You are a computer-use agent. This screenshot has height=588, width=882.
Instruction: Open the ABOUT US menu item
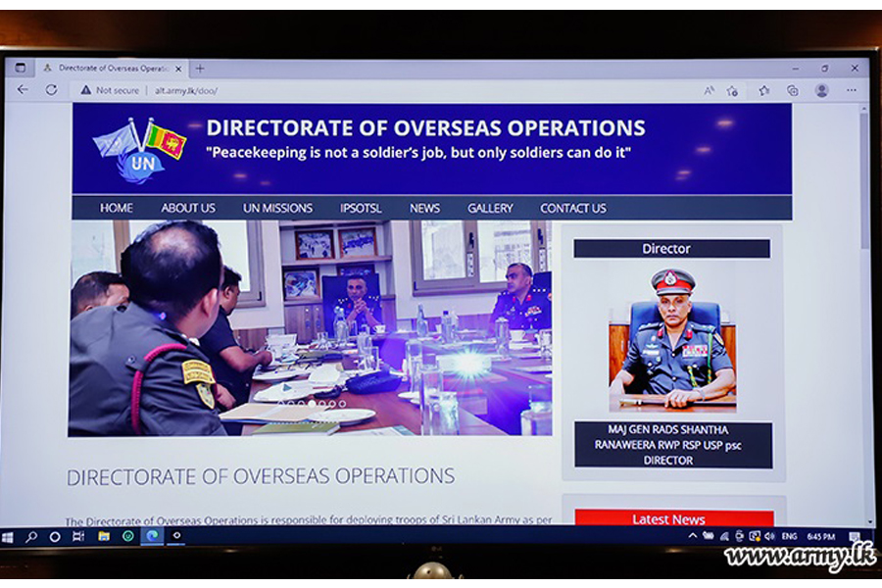(188, 208)
